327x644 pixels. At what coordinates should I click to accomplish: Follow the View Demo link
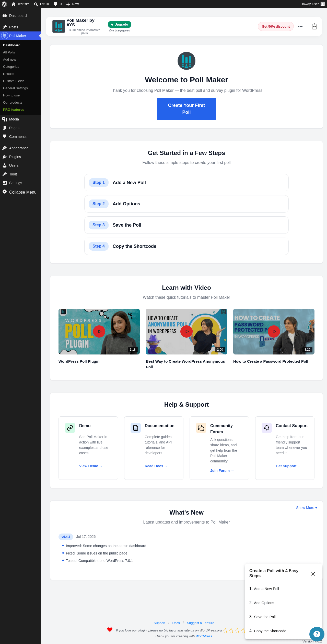click(x=91, y=466)
